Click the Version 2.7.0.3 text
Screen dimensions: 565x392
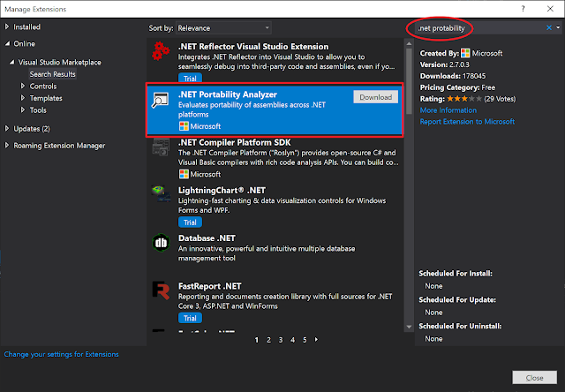(445, 64)
